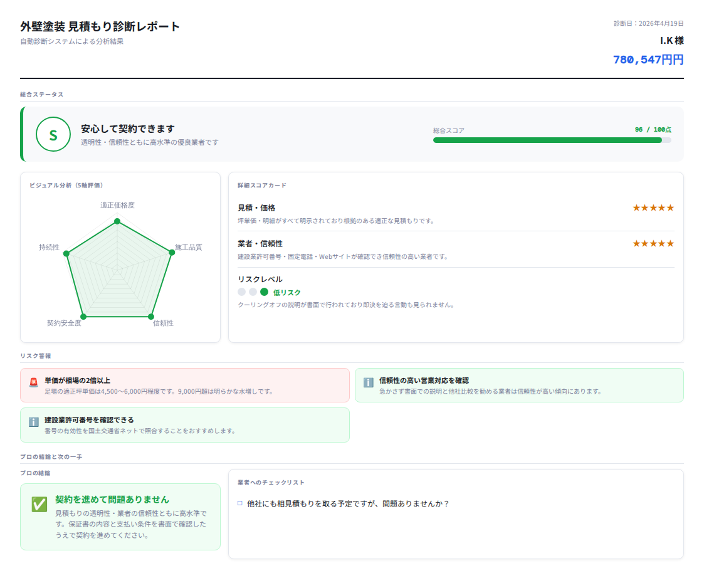Click the 業者・信頼性 scorecard heading
Image resolution: width=704 pixels, height=588 pixels.
(260, 244)
